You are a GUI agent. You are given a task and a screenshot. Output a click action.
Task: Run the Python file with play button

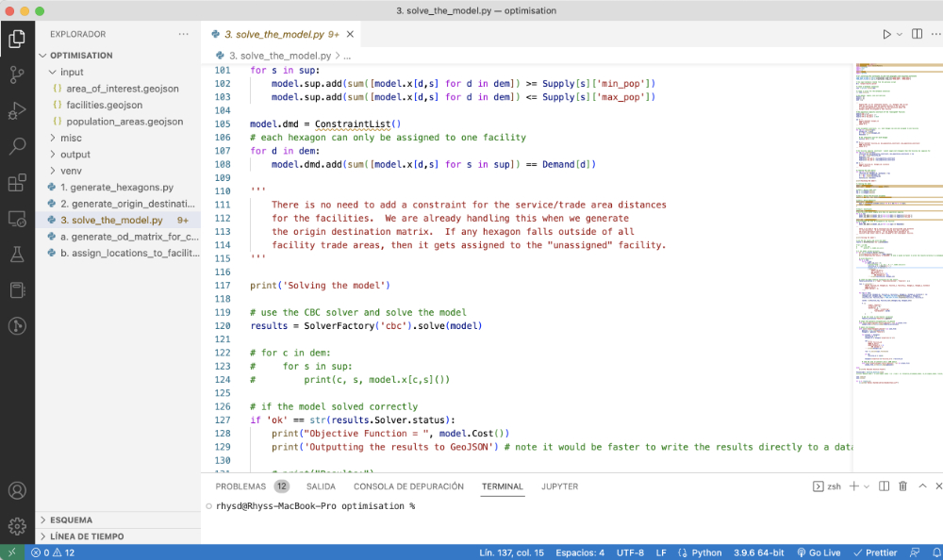pyautogui.click(x=886, y=34)
